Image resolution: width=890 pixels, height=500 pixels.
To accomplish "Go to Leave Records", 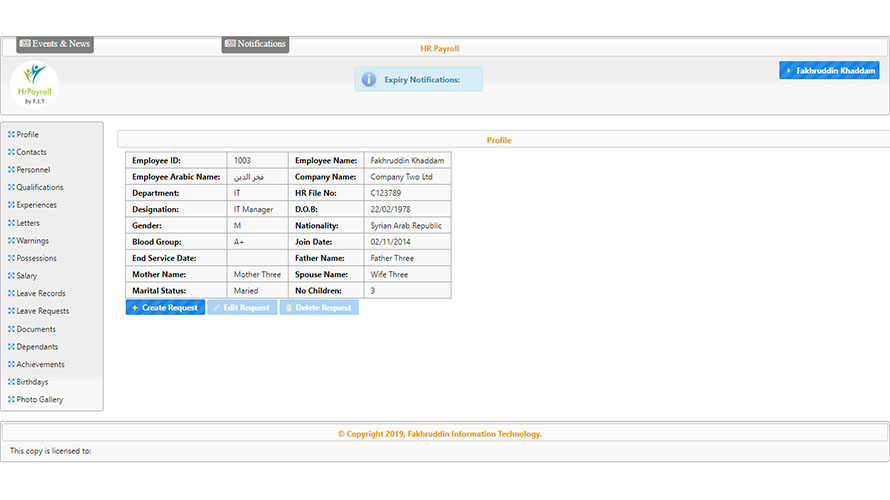I will point(41,293).
